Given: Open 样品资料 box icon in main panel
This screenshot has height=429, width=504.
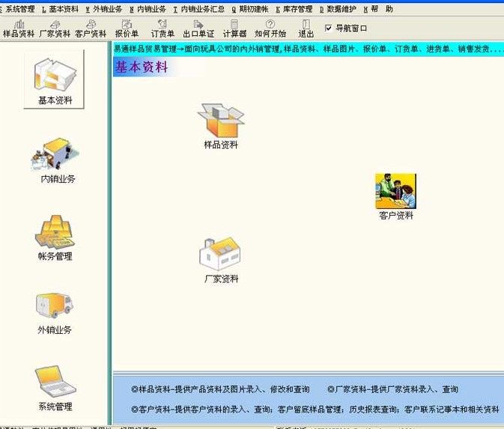Looking at the screenshot, I should pos(221,124).
